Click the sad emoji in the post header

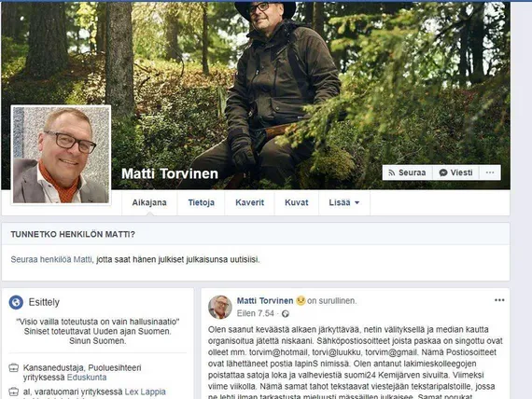(x=301, y=301)
